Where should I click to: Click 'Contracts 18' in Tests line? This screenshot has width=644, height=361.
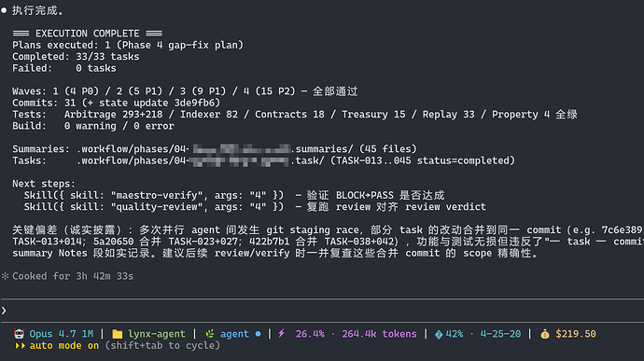tap(289, 114)
